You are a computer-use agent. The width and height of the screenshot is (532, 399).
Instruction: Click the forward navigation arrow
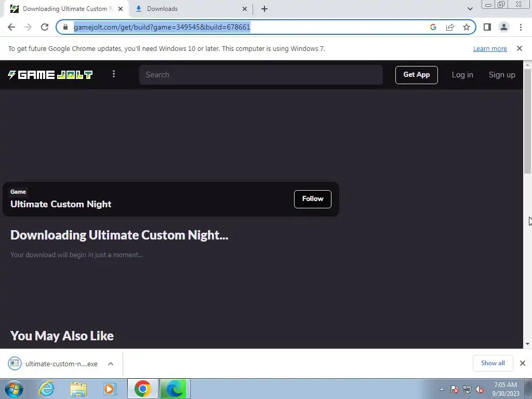coord(28,27)
